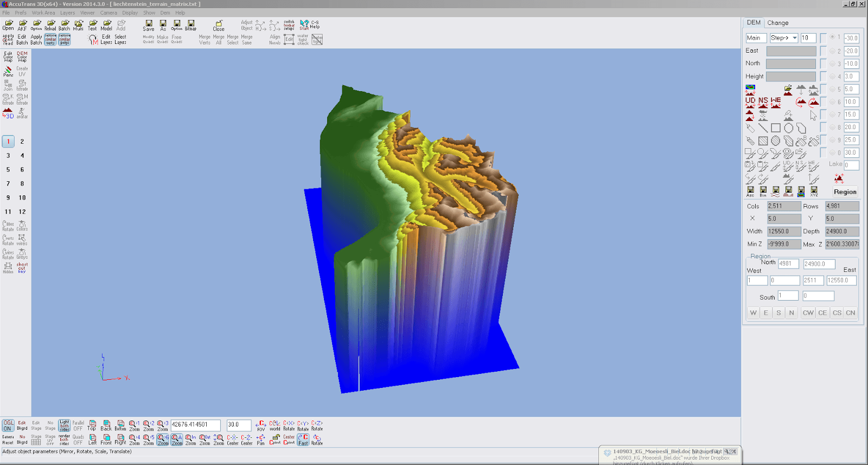Toggle Quads OFF display
868x465 pixels.
tap(78, 439)
